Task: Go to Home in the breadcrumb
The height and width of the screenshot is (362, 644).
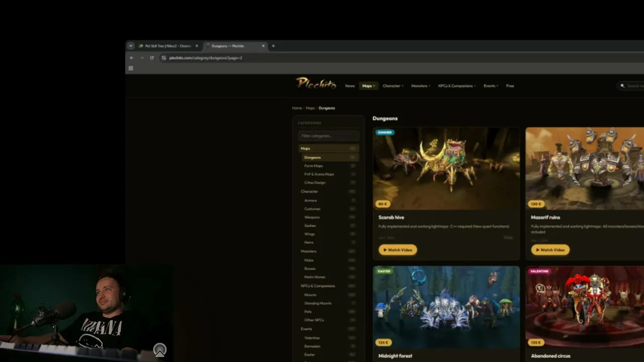Action: click(x=297, y=108)
